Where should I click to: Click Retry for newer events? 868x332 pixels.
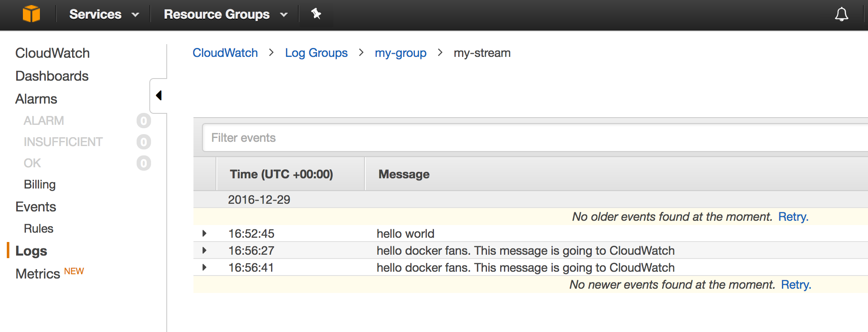pyautogui.click(x=796, y=285)
